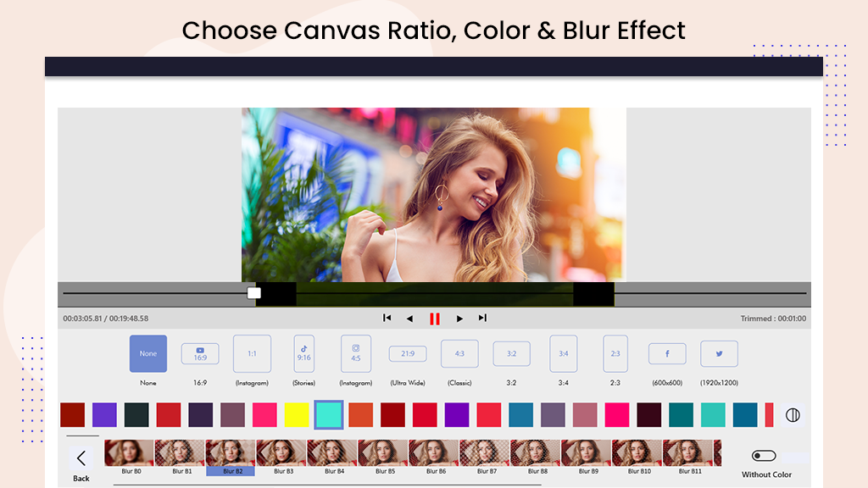
Task: Jump to the end with skip-next button
Action: pyautogui.click(x=482, y=319)
